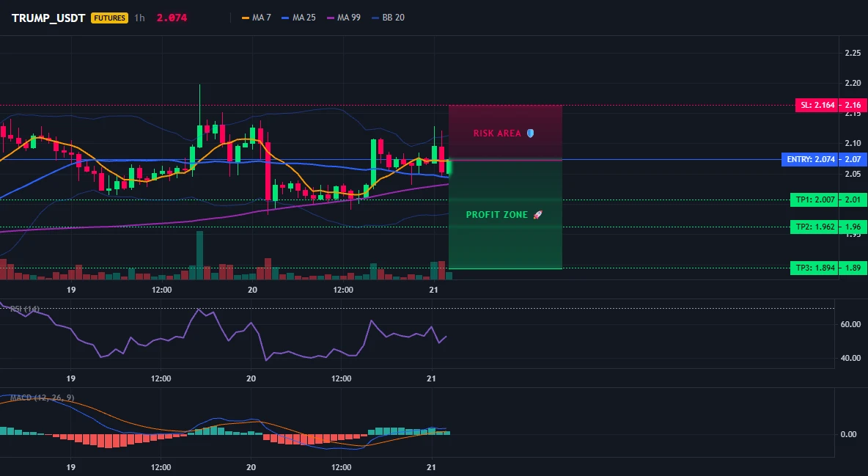Click the 60.00 RSI axis value
The height and width of the screenshot is (476, 868).
850,325
